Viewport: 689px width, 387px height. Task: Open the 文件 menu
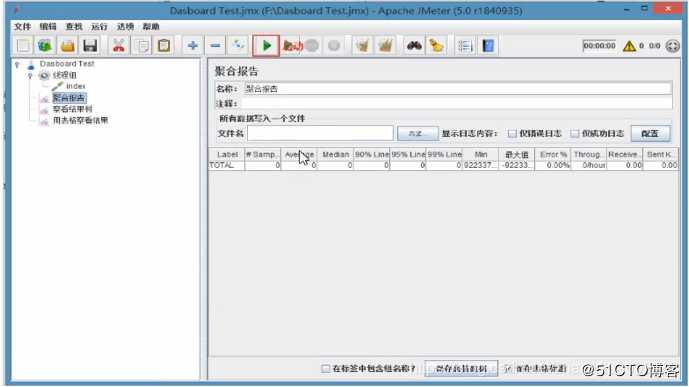[22, 27]
